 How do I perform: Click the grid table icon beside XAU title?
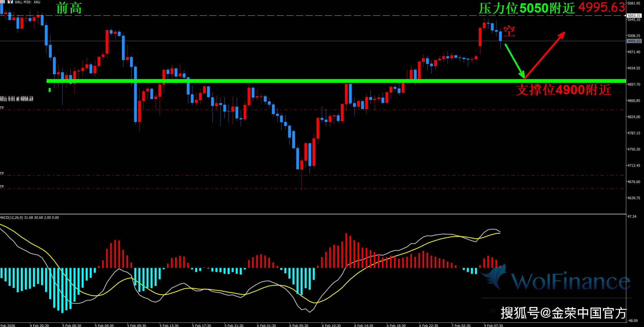coord(2,2)
